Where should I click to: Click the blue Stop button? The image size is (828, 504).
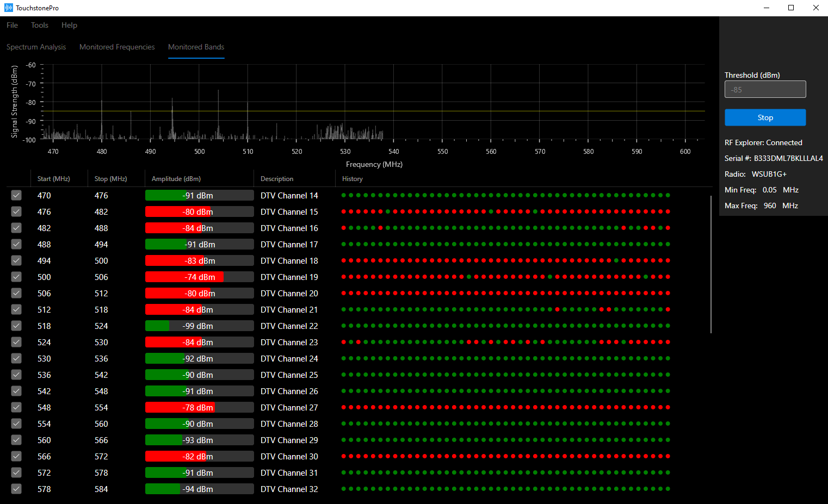(765, 117)
